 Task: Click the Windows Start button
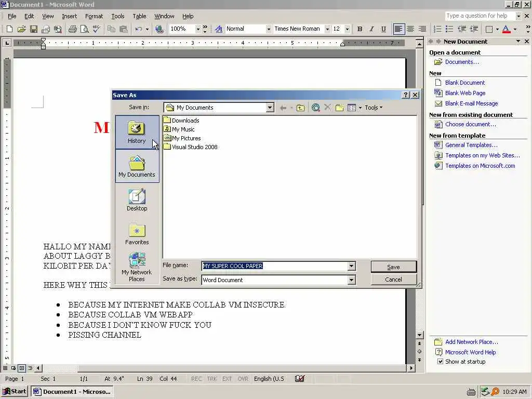(14, 392)
